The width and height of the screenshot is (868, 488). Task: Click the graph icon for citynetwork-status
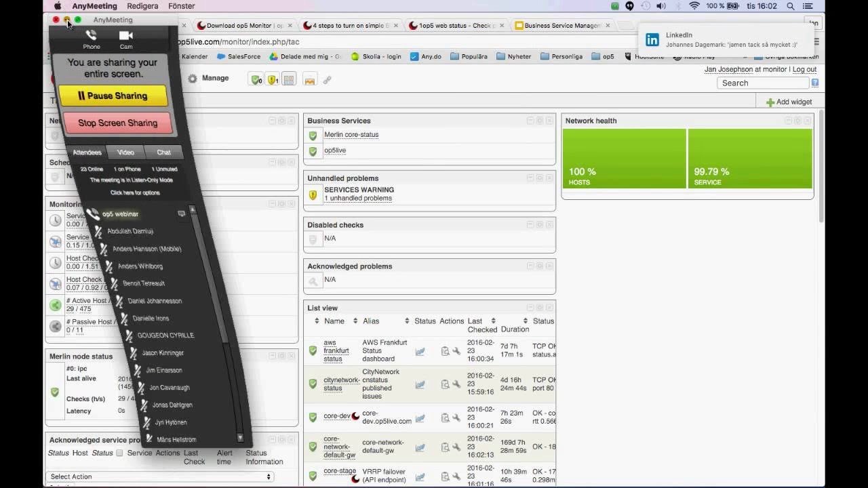(420, 384)
